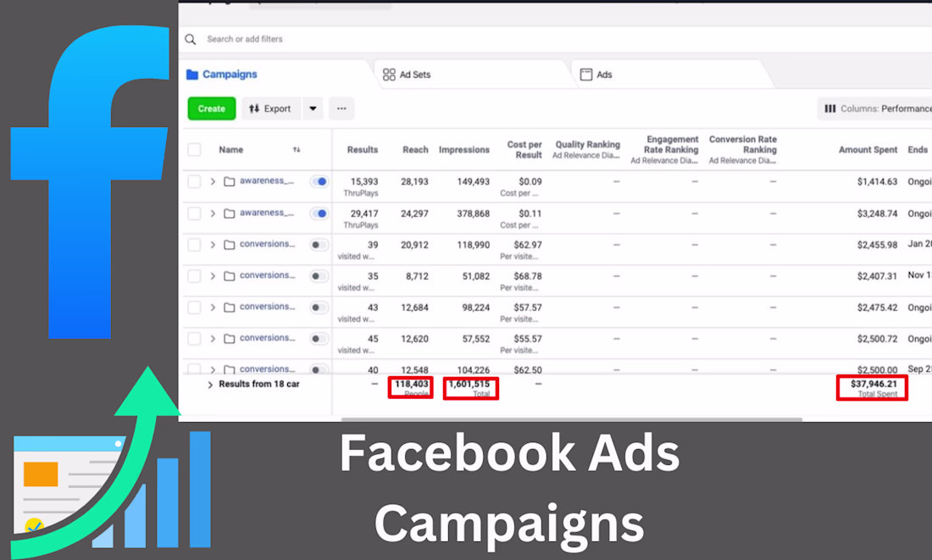Click the Impressions column header
Image resolution: width=932 pixels, height=560 pixels.
[464, 150]
